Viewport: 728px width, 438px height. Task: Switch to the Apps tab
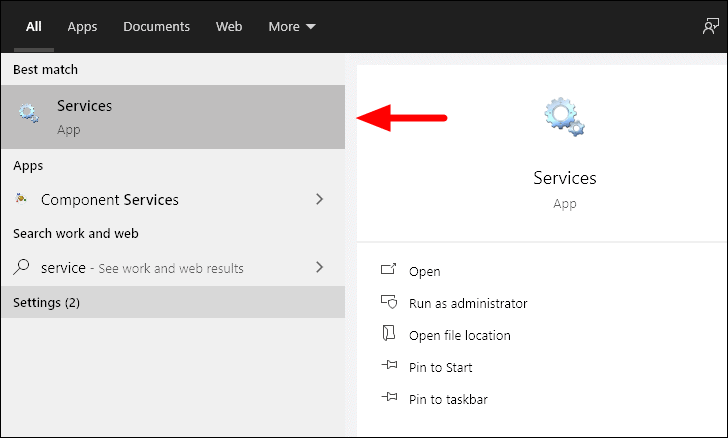tap(82, 26)
